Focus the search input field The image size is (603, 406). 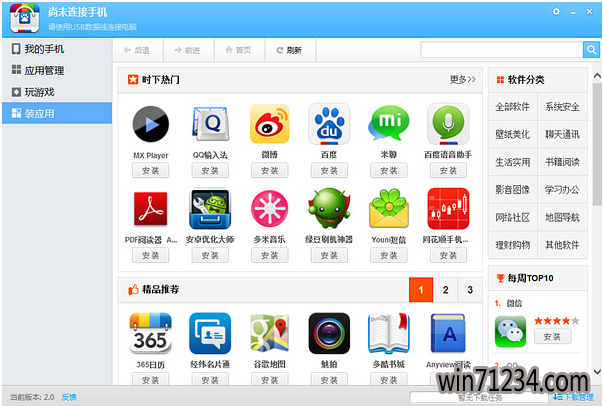click(502, 50)
